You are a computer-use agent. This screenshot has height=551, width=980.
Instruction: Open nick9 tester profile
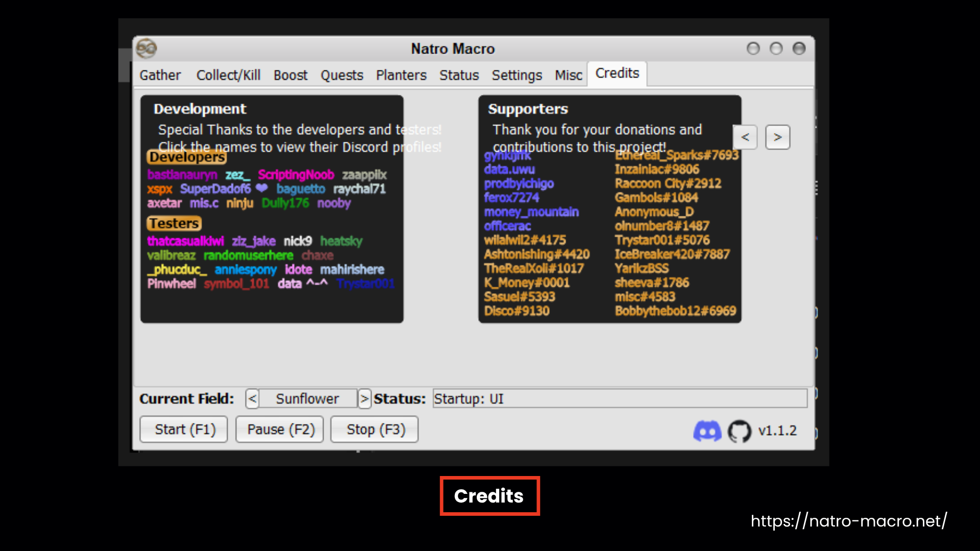point(298,241)
